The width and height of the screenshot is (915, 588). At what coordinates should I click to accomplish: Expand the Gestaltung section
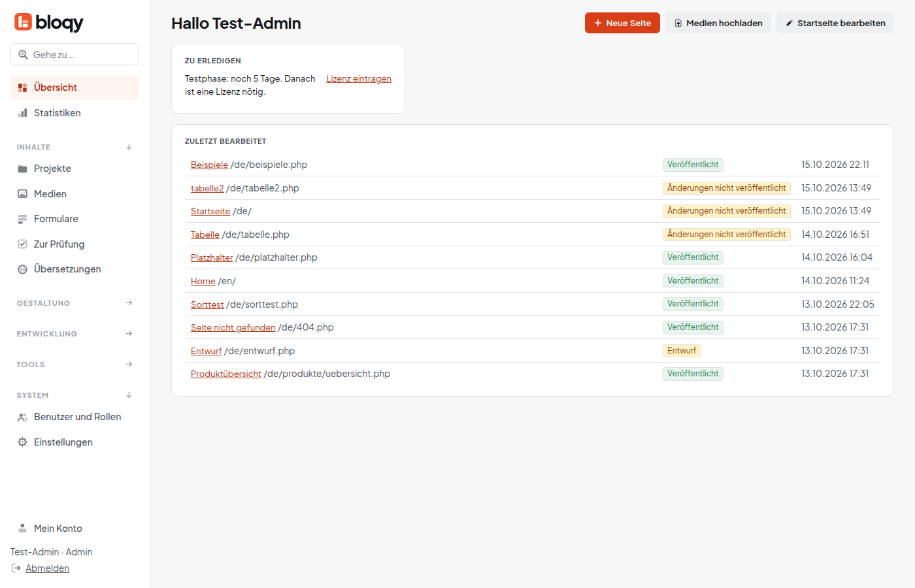tap(129, 303)
